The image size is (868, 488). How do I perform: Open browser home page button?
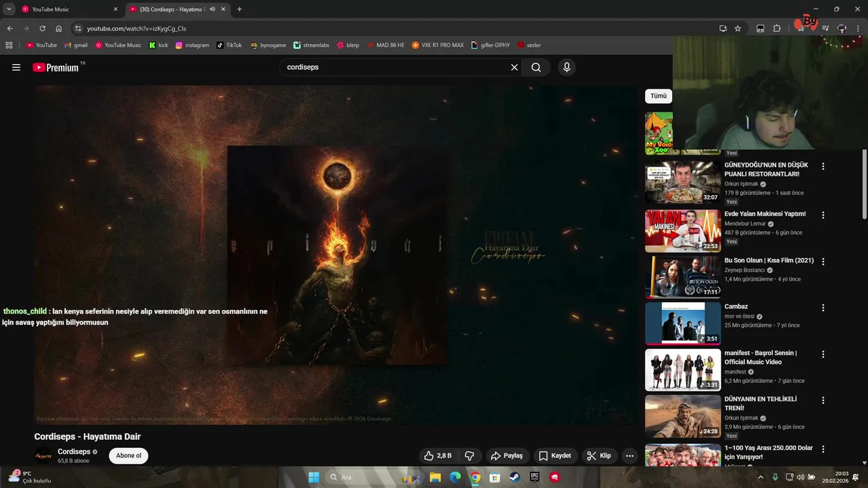point(59,28)
